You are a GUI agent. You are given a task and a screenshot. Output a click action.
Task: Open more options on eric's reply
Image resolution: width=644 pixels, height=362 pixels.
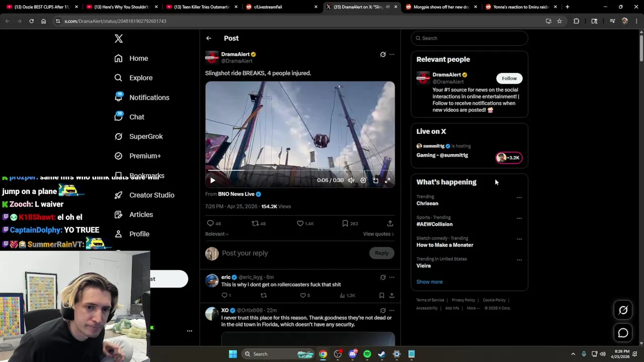tap(392, 277)
